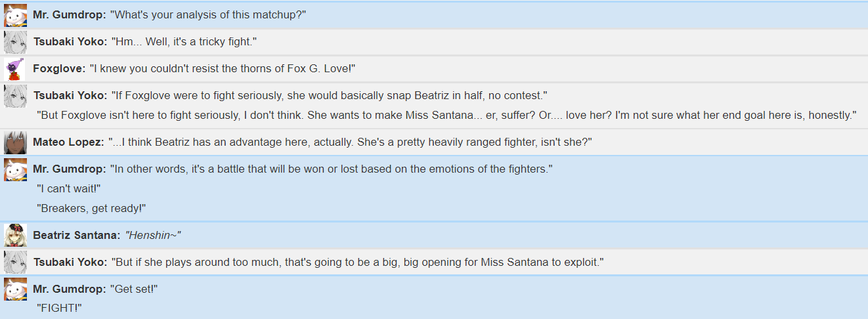Screen dimensions: 868x319
Task: Click the Mateo Lopez speaker name
Action: click(68, 142)
